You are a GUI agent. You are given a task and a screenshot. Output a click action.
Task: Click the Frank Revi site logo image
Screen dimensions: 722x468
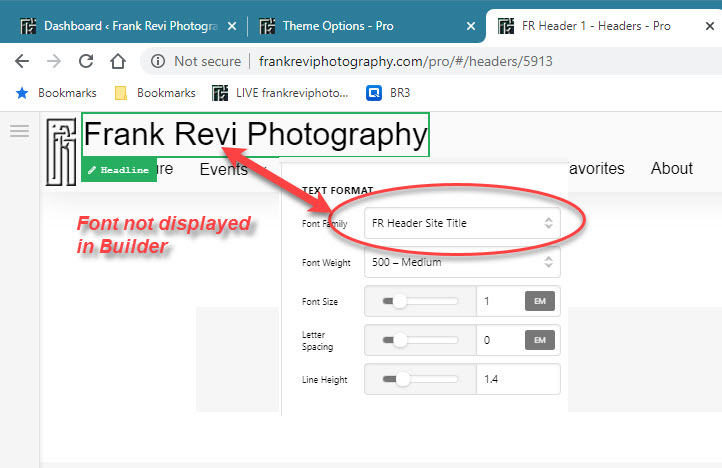pos(61,152)
